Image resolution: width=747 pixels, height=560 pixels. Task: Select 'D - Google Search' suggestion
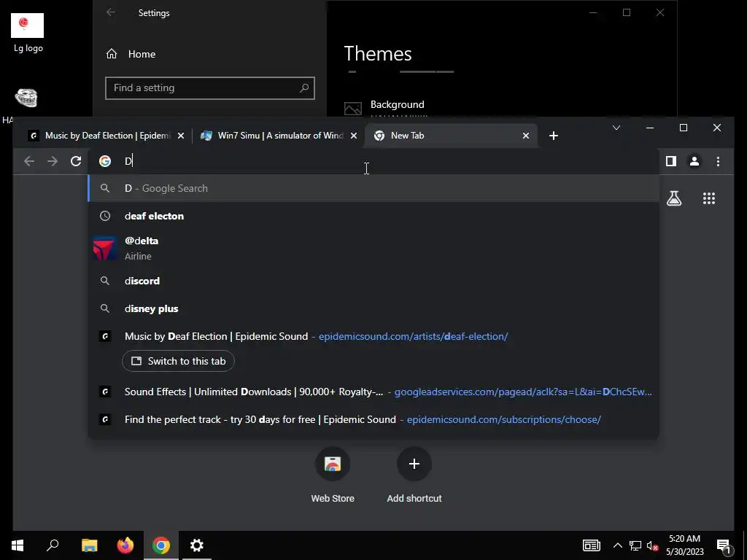click(373, 188)
